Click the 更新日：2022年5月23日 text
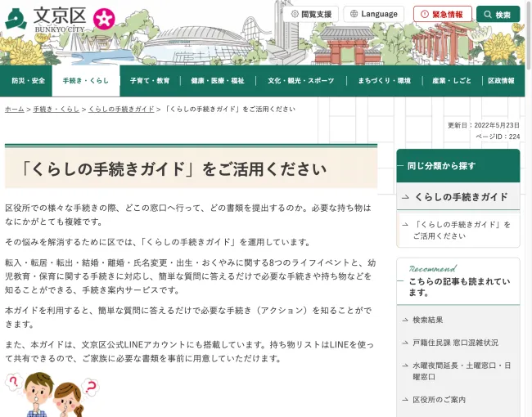The image size is (532, 417). (484, 125)
